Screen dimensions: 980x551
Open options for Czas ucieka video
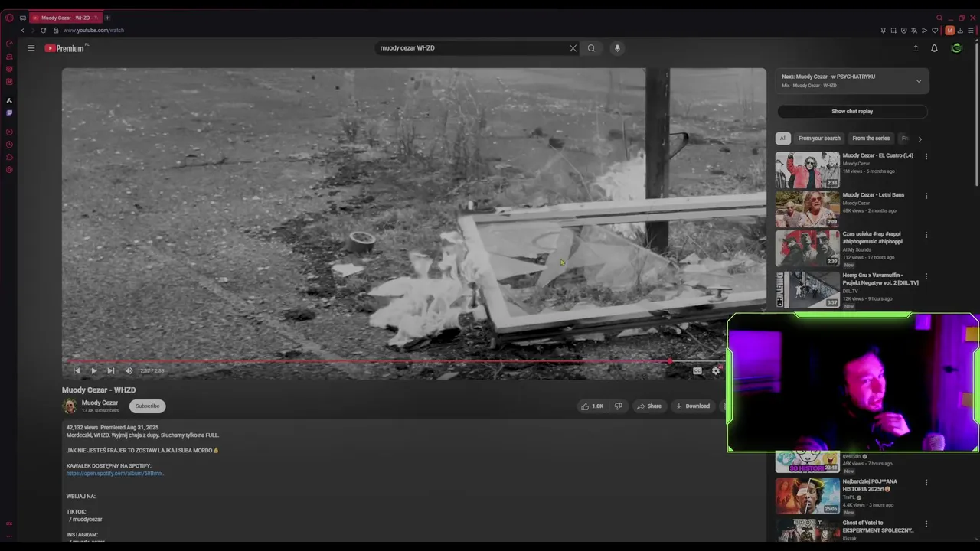click(x=926, y=235)
